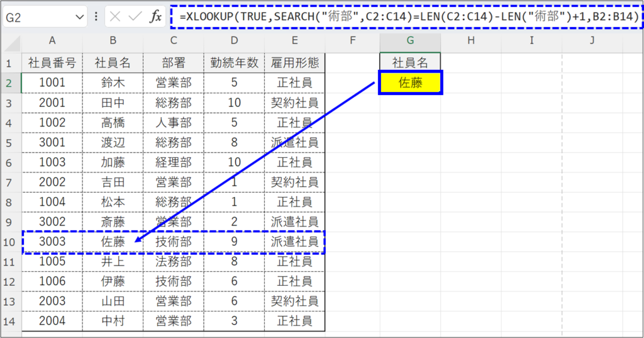Select cell C10 containing 技術部

coord(173,242)
